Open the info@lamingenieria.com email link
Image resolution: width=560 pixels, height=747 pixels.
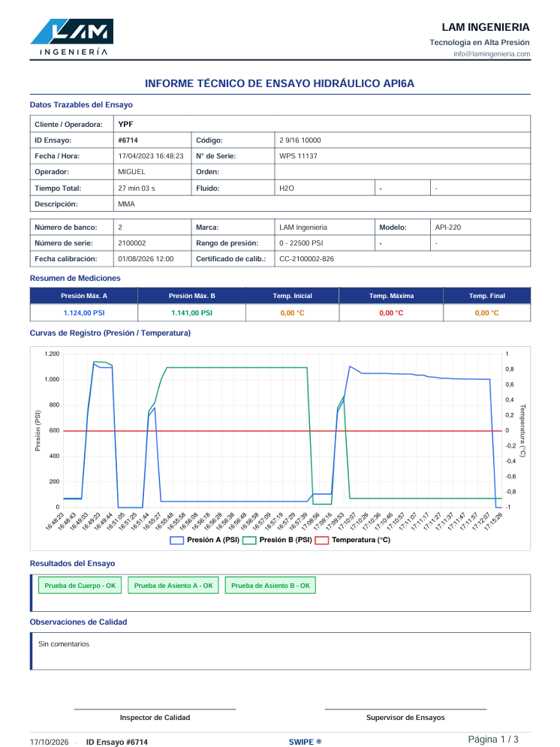click(x=492, y=54)
